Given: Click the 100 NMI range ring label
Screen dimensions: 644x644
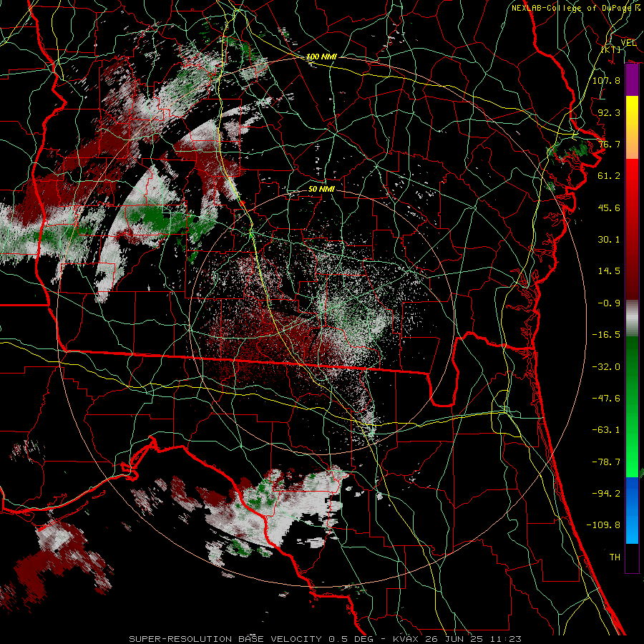Looking at the screenshot, I should pyautogui.click(x=321, y=57).
